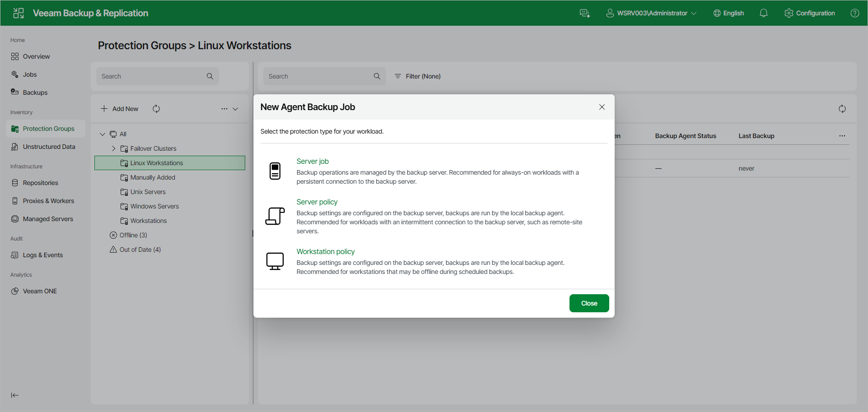The width and height of the screenshot is (868, 412).
Task: Choose the Server job link
Action: point(313,161)
